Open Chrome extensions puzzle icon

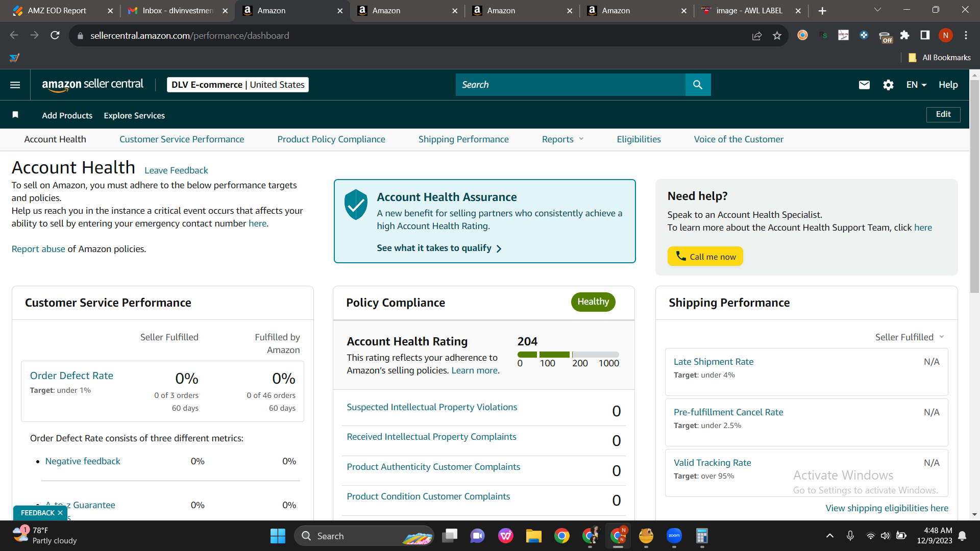coord(904,35)
